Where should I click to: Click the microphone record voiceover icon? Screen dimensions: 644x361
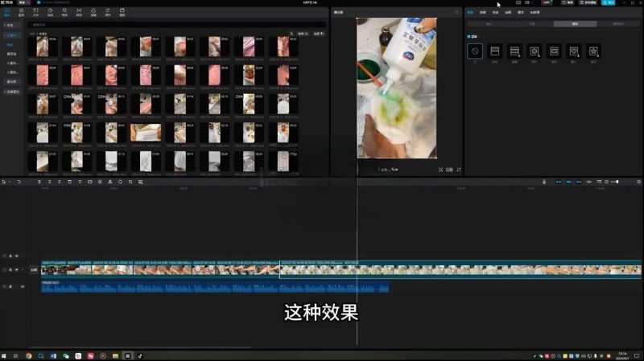point(544,182)
